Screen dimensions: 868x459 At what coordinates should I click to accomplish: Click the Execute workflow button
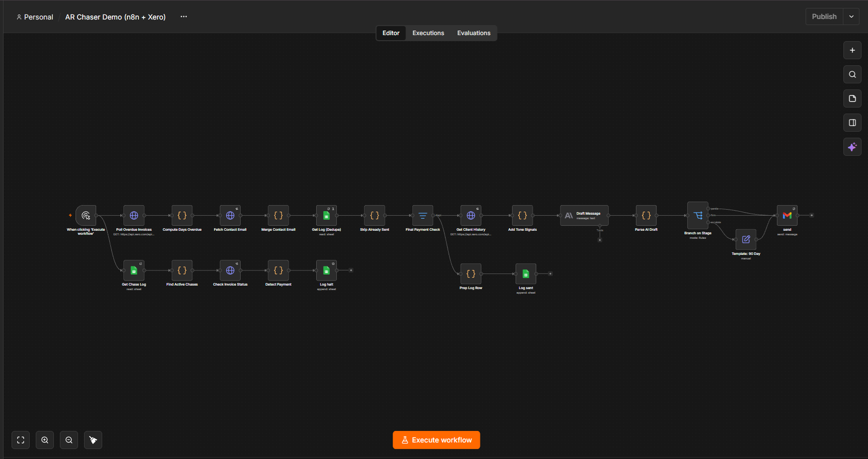pos(436,440)
